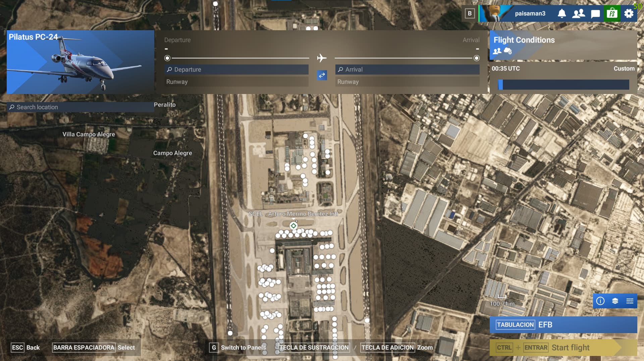Image resolution: width=644 pixels, height=361 pixels.
Task: Open the green FS marketplace icon
Action: coord(612,13)
